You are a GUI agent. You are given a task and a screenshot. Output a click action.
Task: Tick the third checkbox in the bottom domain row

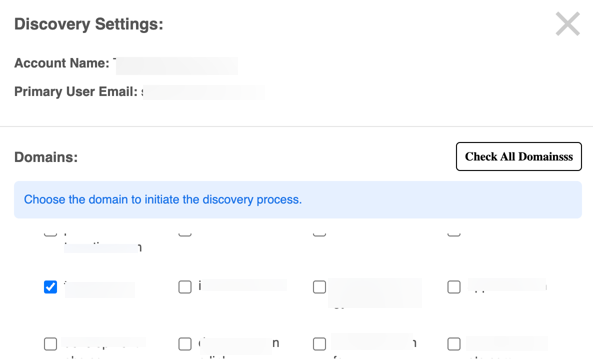tap(319, 344)
